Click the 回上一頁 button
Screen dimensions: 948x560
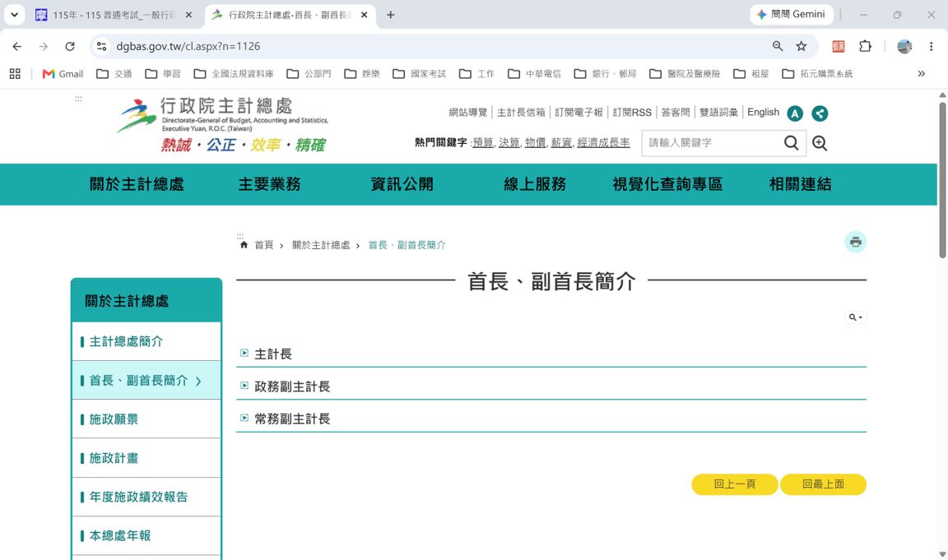click(735, 484)
